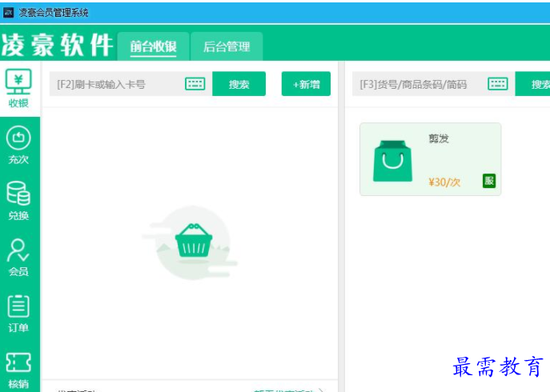This screenshot has width=550, height=392.
Task: Open the 会员 member sidebar icon
Action: [x=18, y=257]
